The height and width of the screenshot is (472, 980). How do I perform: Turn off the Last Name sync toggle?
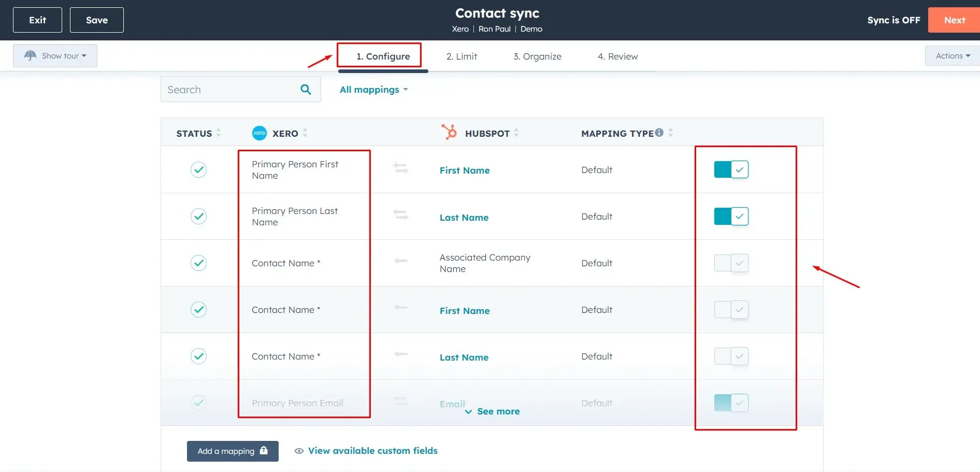point(730,216)
